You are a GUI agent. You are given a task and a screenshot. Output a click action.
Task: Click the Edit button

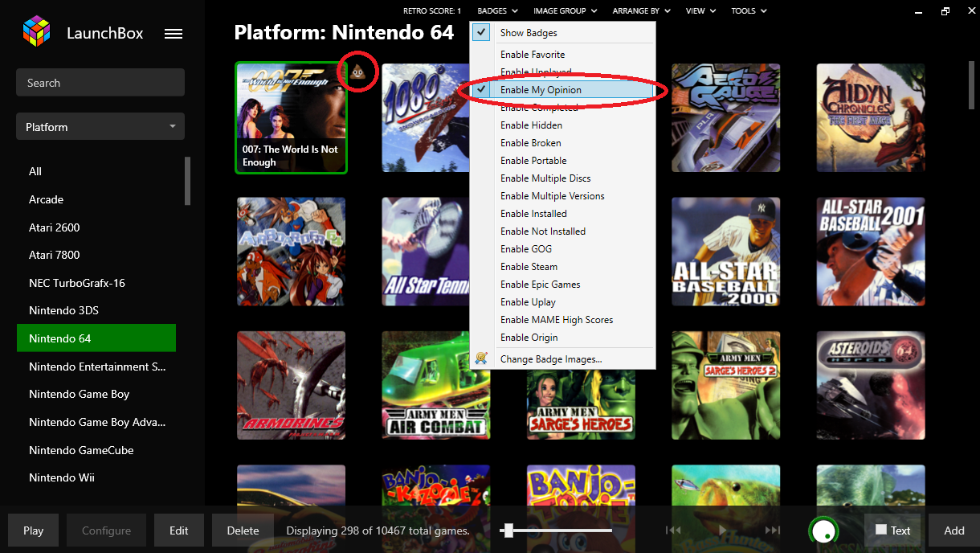(178, 530)
